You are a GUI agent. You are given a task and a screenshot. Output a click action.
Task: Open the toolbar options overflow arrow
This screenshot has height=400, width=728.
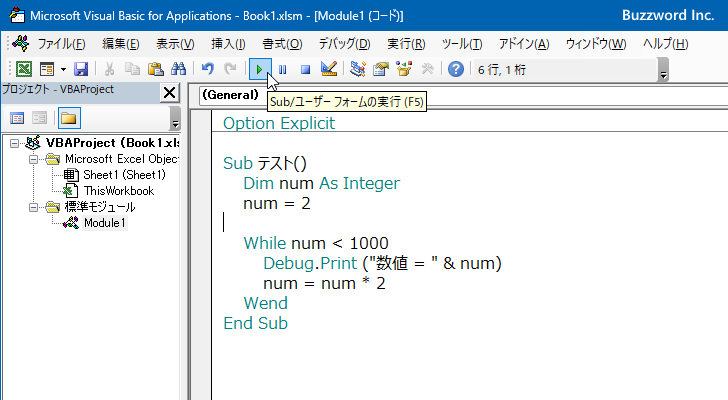click(663, 70)
